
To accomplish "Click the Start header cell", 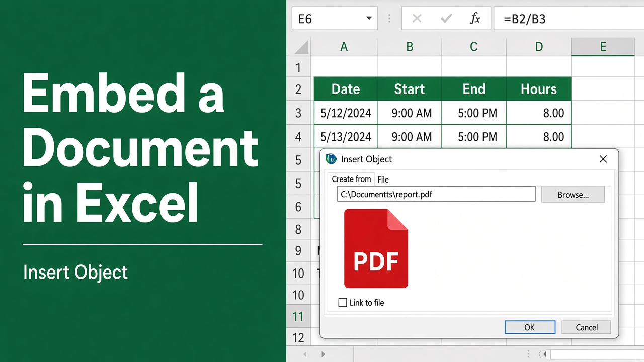I will pos(410,89).
